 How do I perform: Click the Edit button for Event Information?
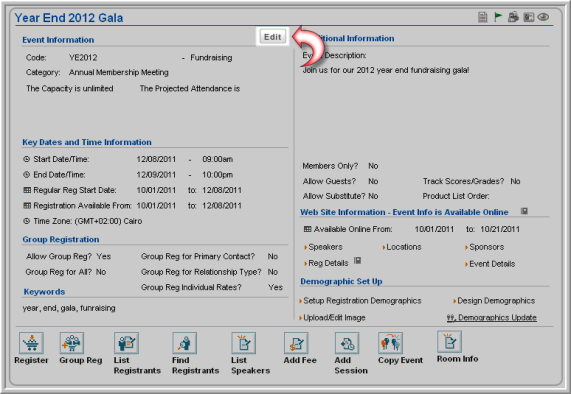[272, 37]
